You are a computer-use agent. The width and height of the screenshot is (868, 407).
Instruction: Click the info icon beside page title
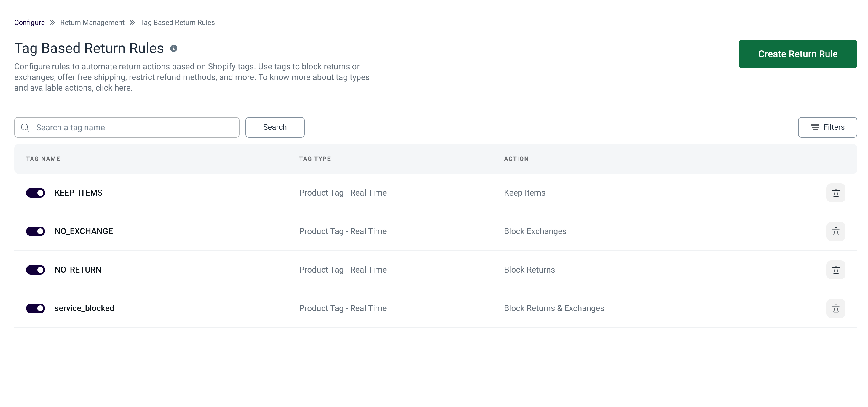click(x=173, y=49)
